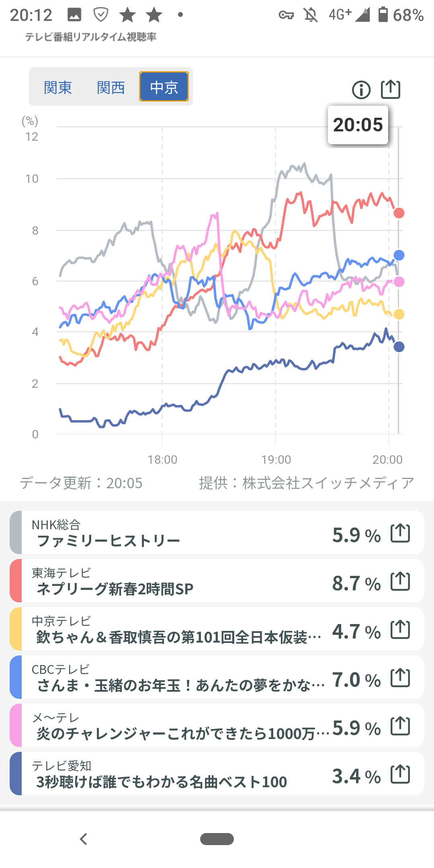Image resolution: width=434 pixels, height=868 pixels.
Task: Share the 東海テレビ program rating
Action: 400,582
